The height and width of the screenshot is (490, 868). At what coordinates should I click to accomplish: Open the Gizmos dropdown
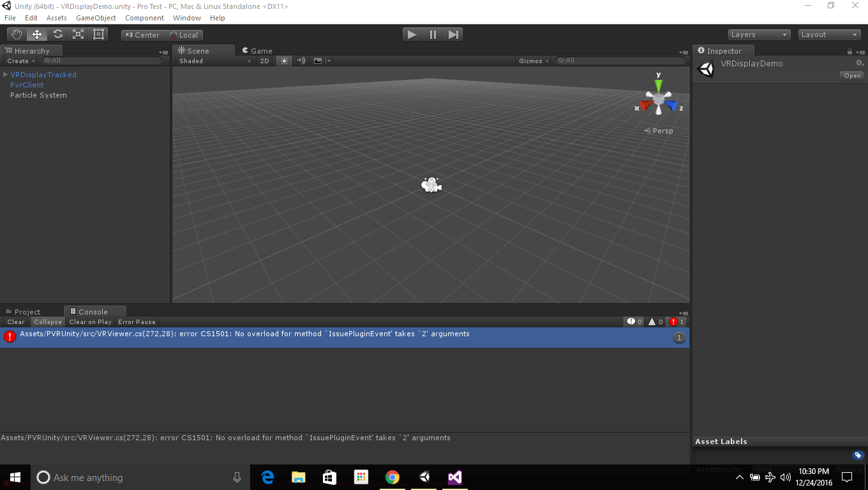[x=534, y=61]
